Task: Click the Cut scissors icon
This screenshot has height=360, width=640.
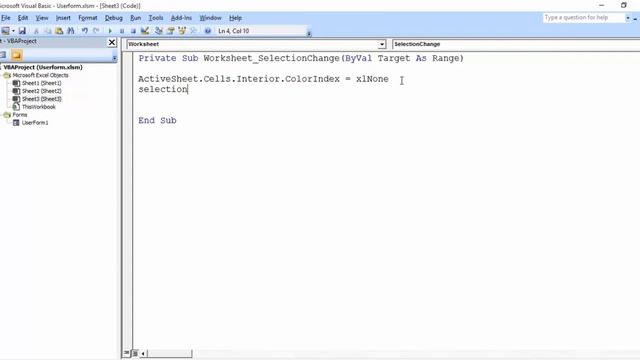Action: click(x=36, y=31)
